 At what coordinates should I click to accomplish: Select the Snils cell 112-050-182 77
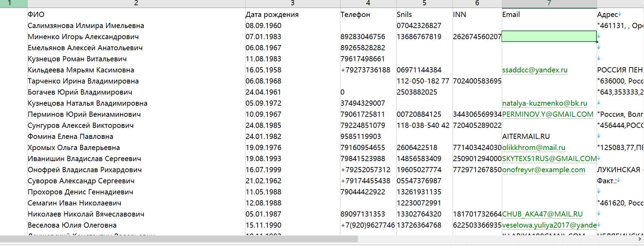point(424,81)
